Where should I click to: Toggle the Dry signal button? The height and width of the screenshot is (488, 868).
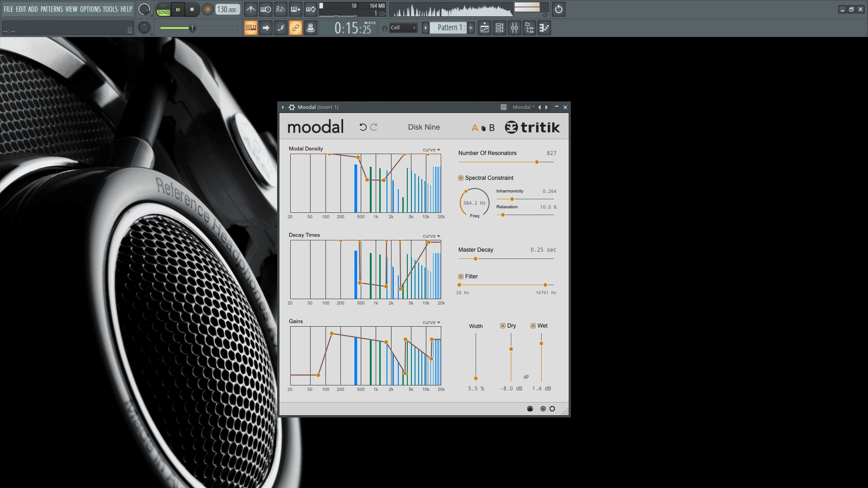503,326
